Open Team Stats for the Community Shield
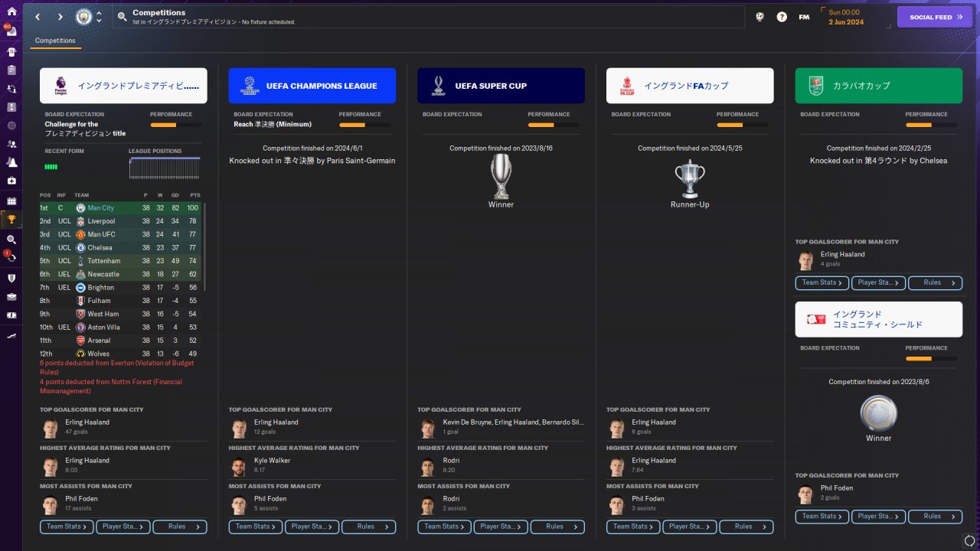 point(822,517)
